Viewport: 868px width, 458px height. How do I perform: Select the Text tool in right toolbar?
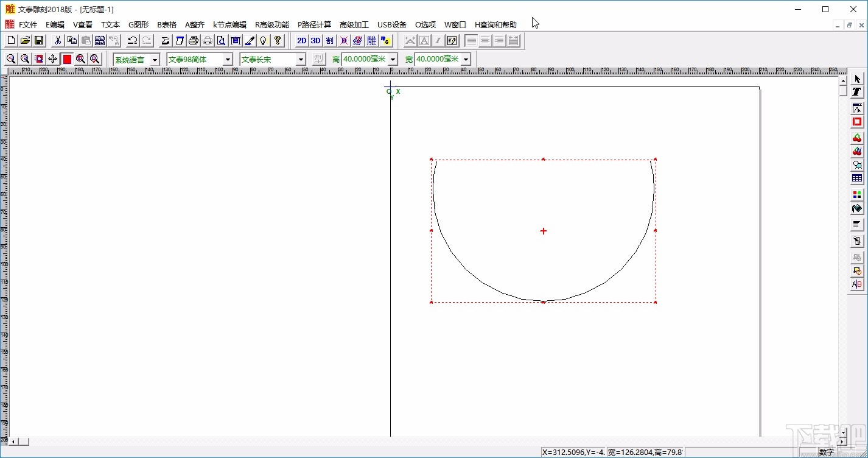click(857, 92)
